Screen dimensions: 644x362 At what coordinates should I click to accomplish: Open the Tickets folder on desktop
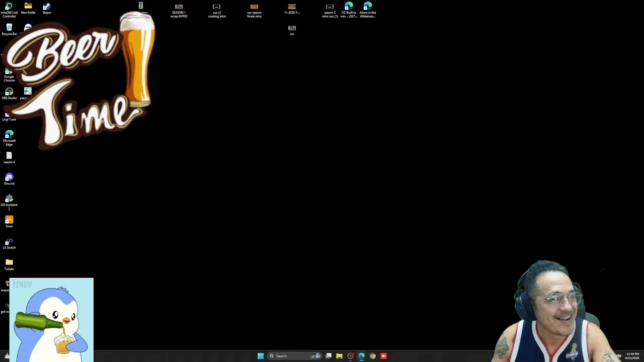pos(9,264)
